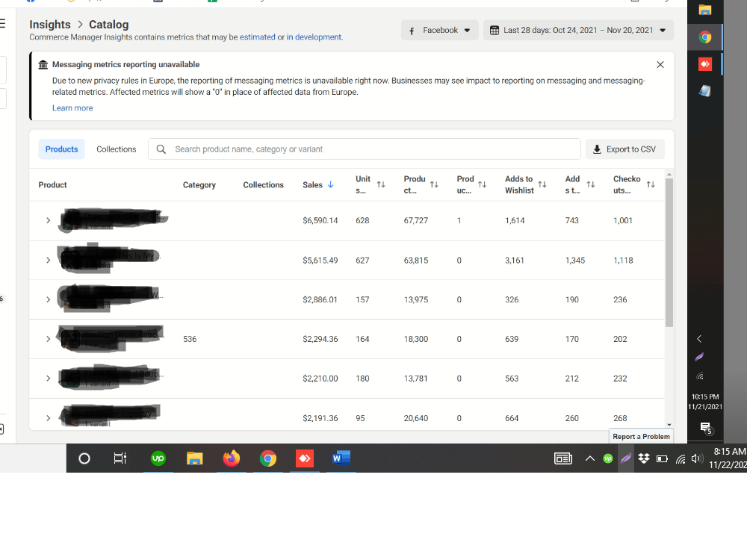
Task: Click the Collections column header
Action: 263,184
